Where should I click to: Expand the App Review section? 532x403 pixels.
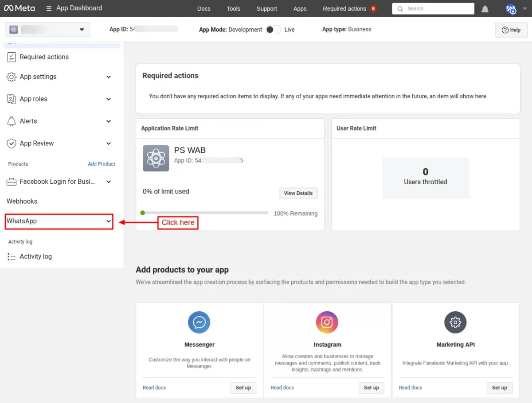click(x=108, y=143)
